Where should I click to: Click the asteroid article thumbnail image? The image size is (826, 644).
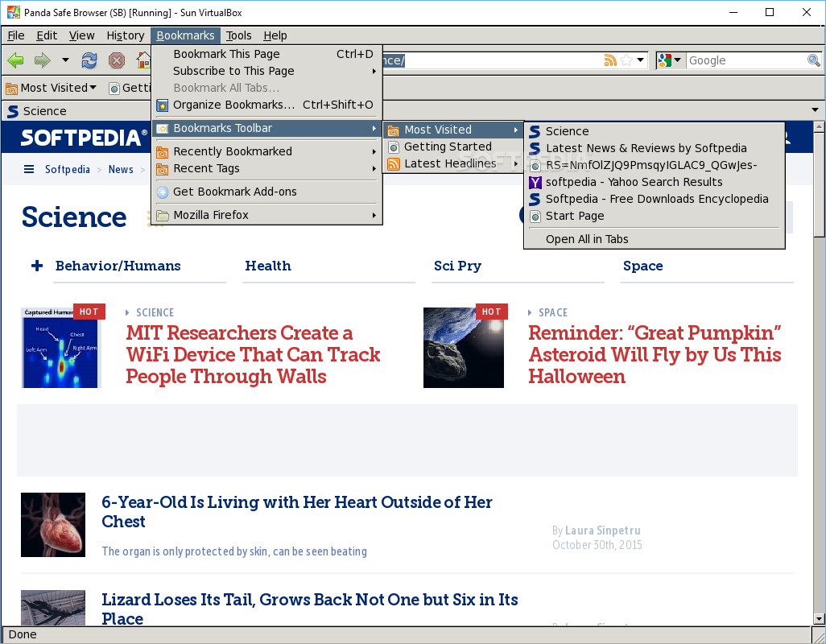[x=464, y=348]
